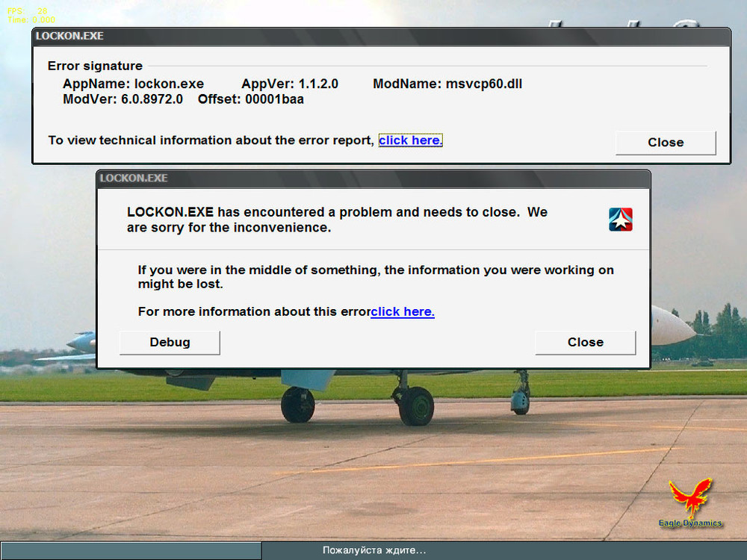Click the 'Error signature' heading
This screenshot has height=560, width=747.
95,66
